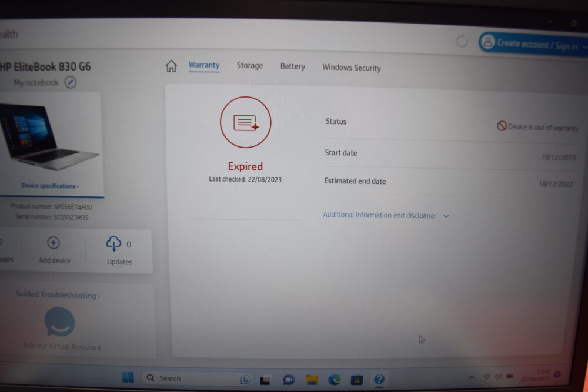Open the Windows Security tab

tap(352, 68)
